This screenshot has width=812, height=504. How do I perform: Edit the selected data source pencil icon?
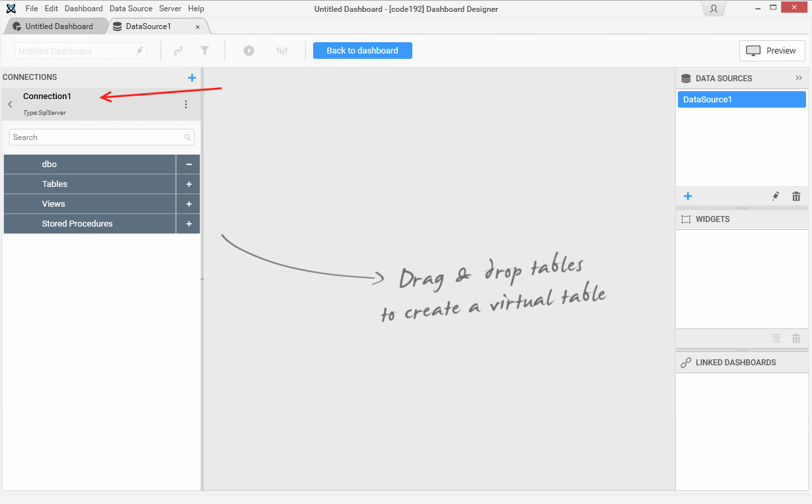776,196
